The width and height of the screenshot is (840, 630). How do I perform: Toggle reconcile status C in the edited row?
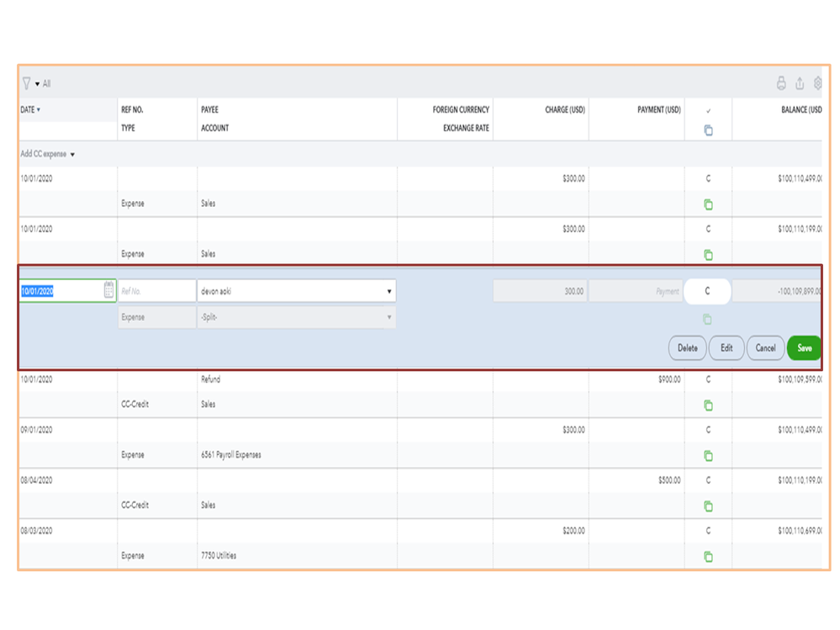point(707,291)
